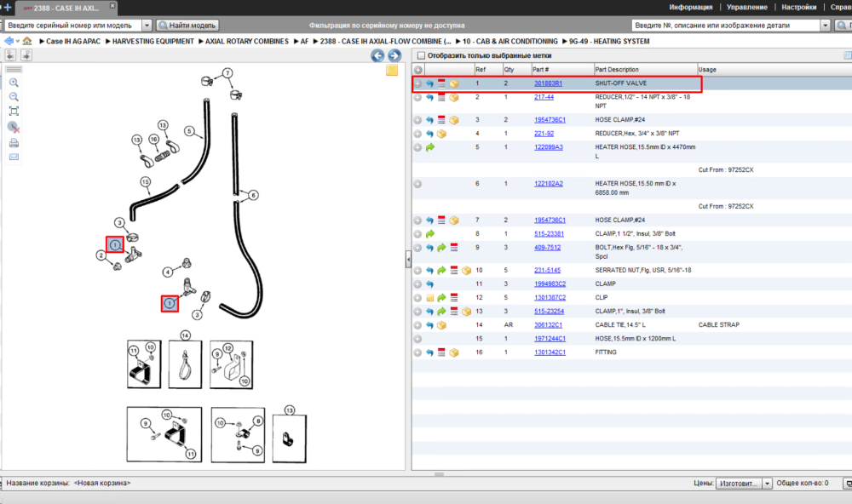Zoom in on the parts diagram
The image size is (852, 504).
[x=14, y=83]
